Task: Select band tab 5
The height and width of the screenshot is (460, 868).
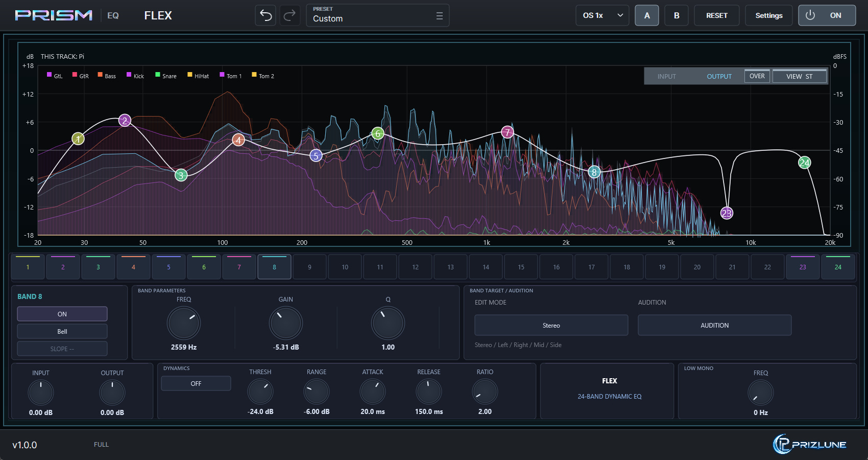Action: coord(168,267)
